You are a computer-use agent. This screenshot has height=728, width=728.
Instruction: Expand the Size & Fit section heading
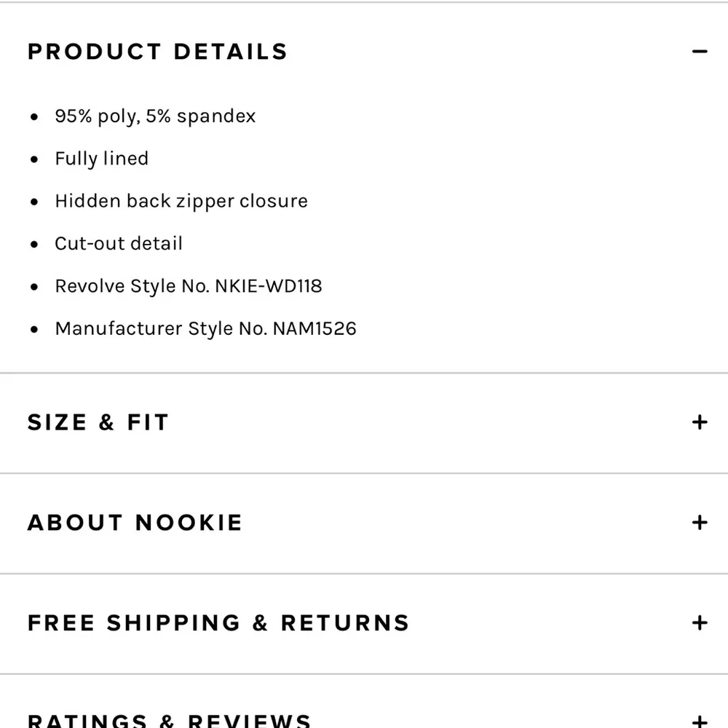98,422
